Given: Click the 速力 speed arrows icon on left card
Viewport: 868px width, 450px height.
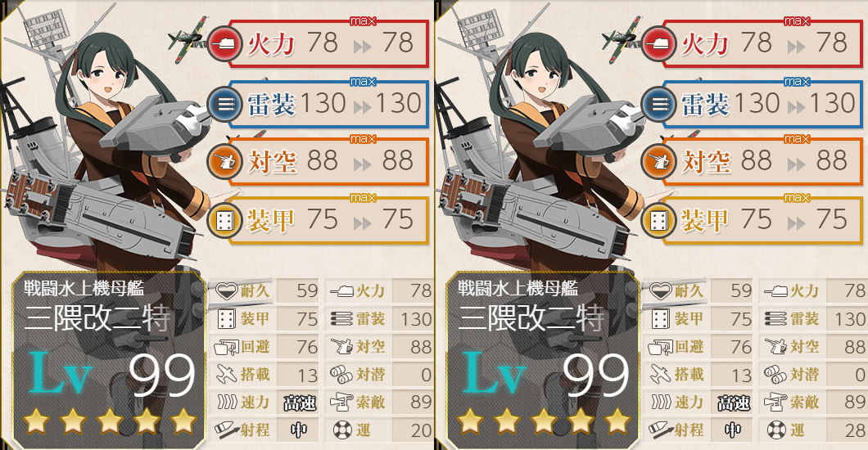Looking at the screenshot, I should (228, 402).
